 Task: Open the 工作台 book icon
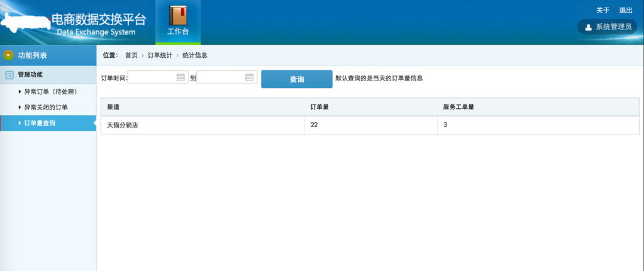pyautogui.click(x=178, y=15)
